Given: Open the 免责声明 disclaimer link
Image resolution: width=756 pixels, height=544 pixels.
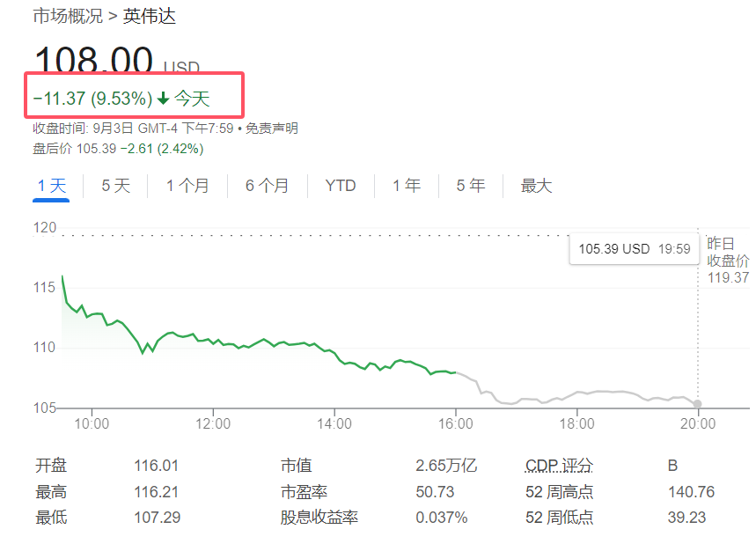Looking at the screenshot, I should click(271, 129).
